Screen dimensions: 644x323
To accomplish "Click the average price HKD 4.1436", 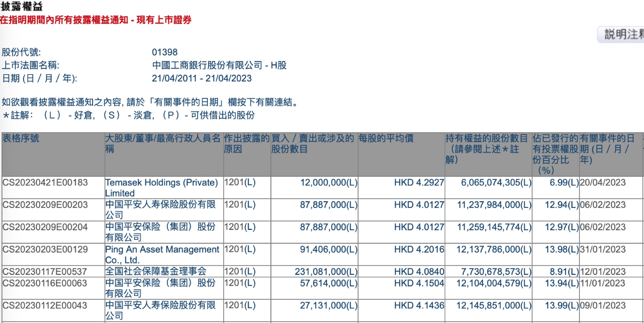I will [x=419, y=305].
